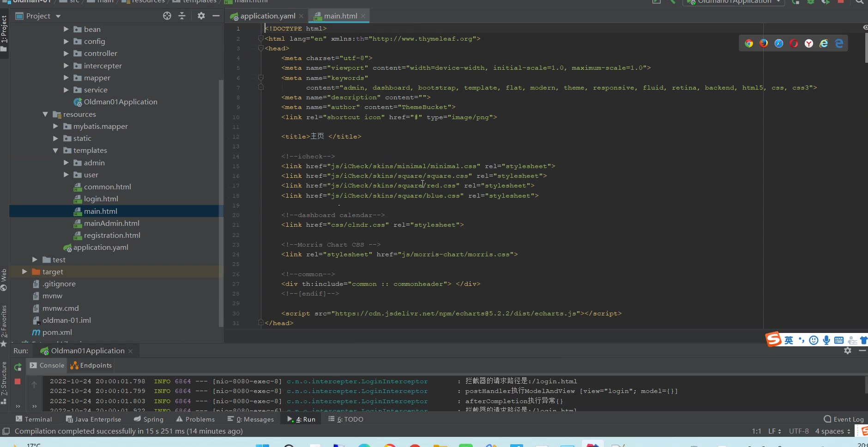The image size is (868, 447).
Task: Fold the meta keywords tag at line 6
Action: pyautogui.click(x=261, y=78)
